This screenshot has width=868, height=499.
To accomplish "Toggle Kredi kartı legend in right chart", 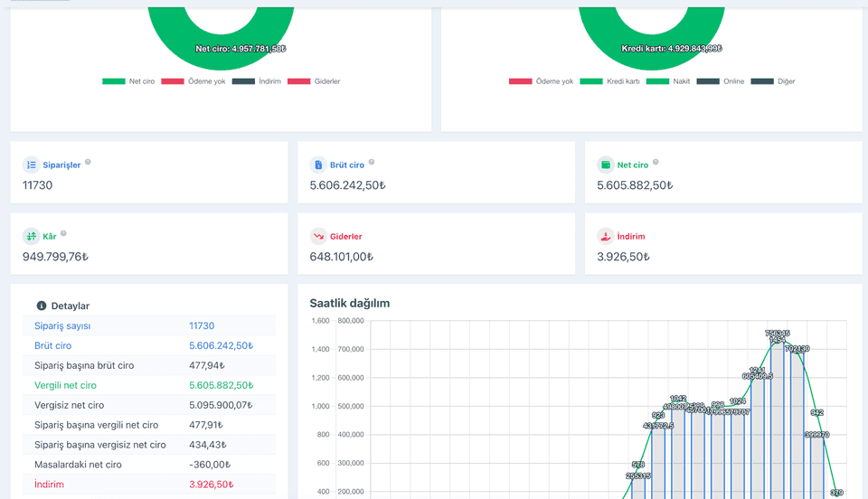I will click(x=609, y=81).
